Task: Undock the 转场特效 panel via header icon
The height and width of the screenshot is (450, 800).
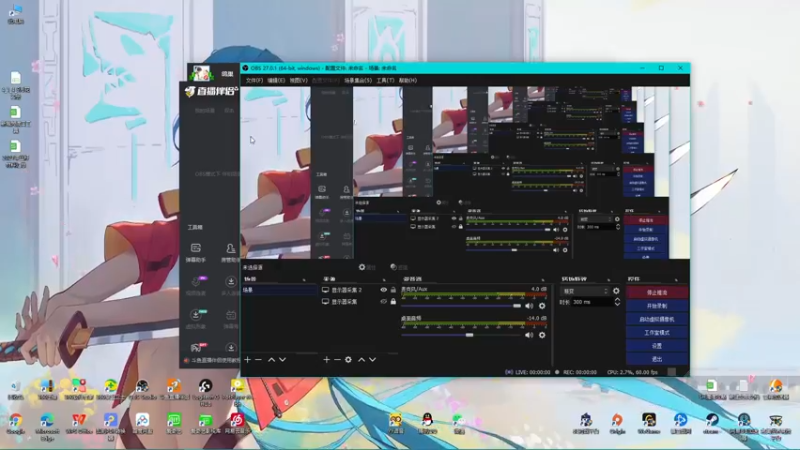Action: point(608,280)
